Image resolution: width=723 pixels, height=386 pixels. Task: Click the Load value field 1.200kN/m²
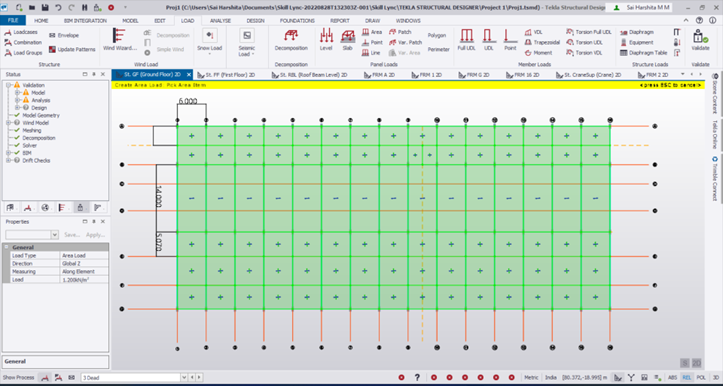pos(84,279)
